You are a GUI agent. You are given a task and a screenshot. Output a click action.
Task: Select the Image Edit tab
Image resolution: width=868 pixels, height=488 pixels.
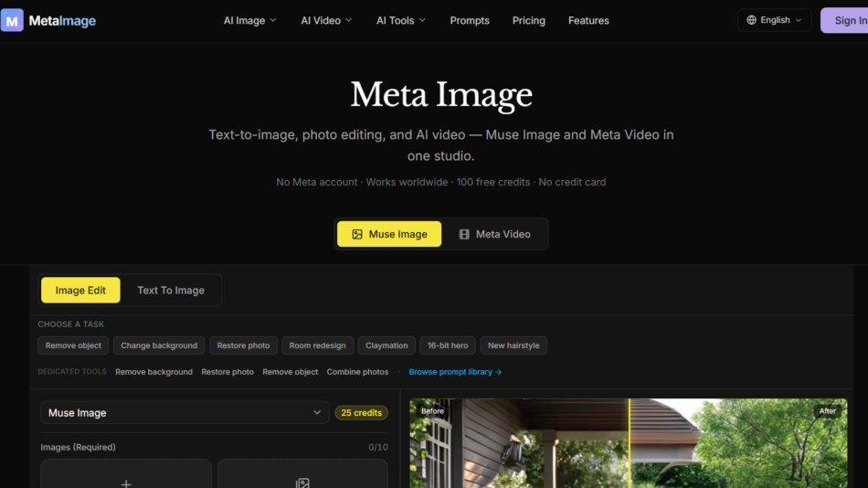(80, 291)
